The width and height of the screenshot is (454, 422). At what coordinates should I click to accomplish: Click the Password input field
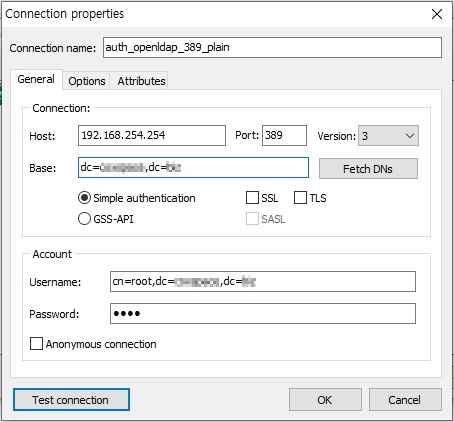click(x=263, y=313)
